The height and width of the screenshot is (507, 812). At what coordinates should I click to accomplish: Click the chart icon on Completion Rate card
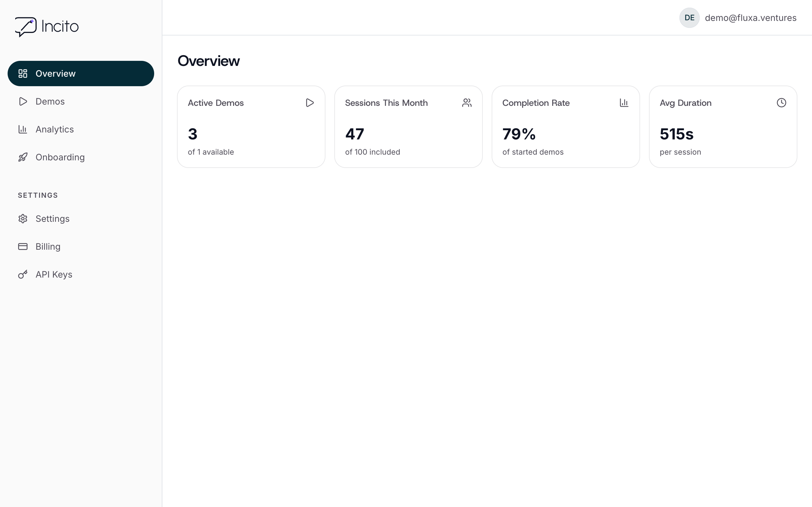coord(624,103)
